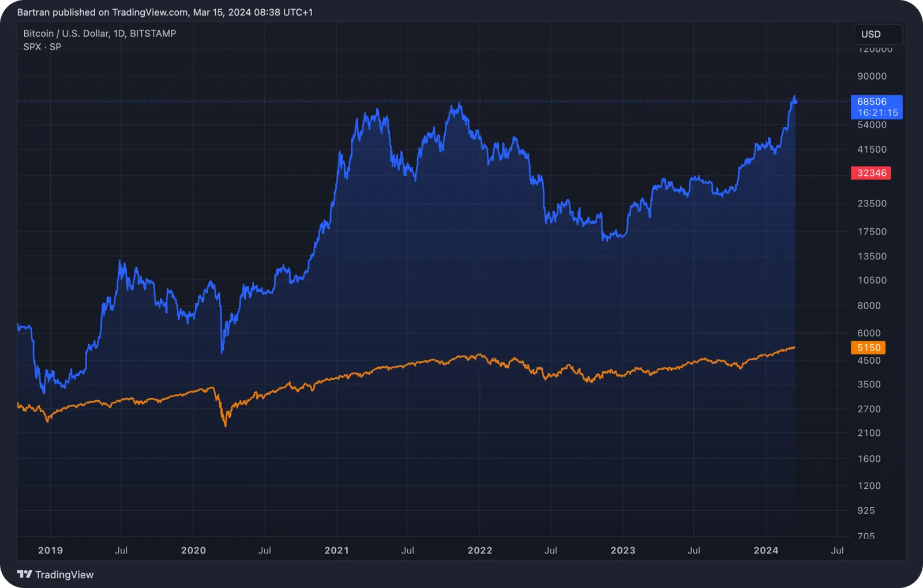The height and width of the screenshot is (588, 923).
Task: Click the 10500 price scale value
Action: (872, 280)
